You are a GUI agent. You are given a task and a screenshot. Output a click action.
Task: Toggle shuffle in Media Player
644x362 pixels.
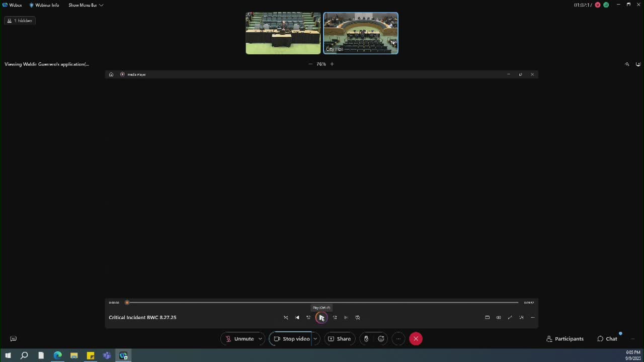coord(286,317)
